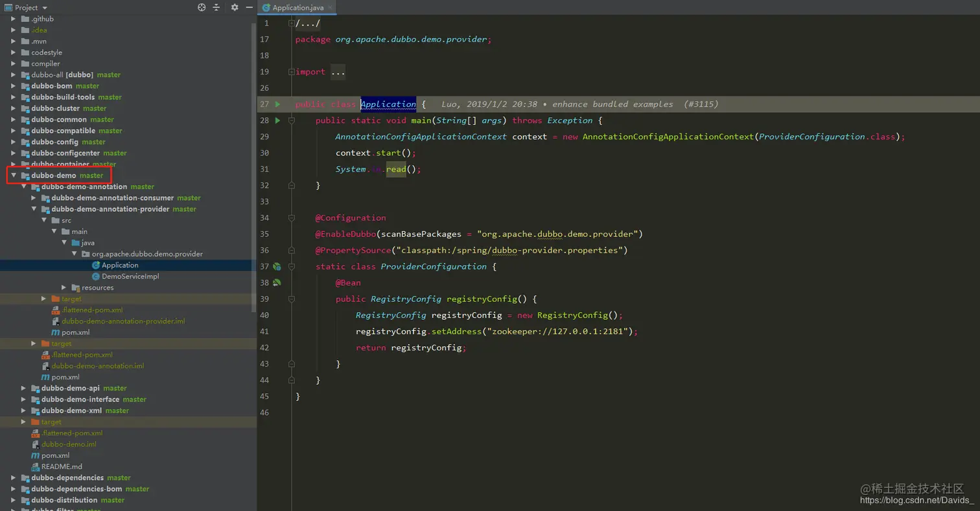This screenshot has height=511, width=980.
Task: Fold the main method at line 28
Action: tap(292, 120)
